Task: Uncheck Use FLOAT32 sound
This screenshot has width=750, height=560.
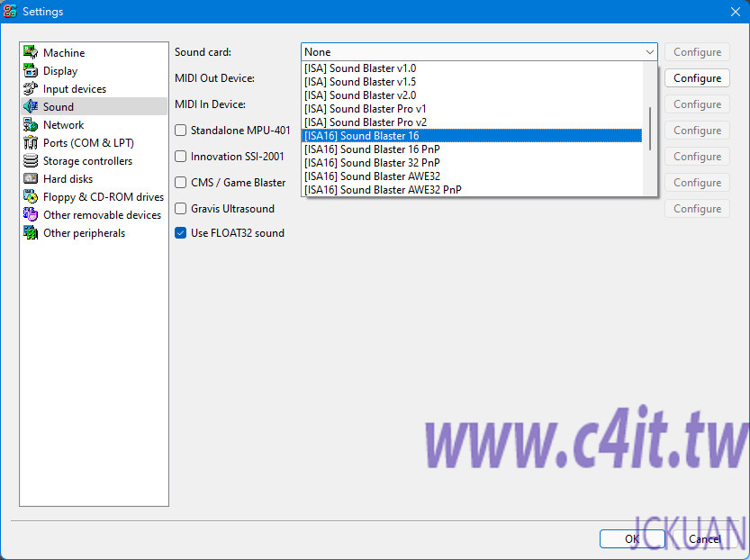Action: [180, 233]
